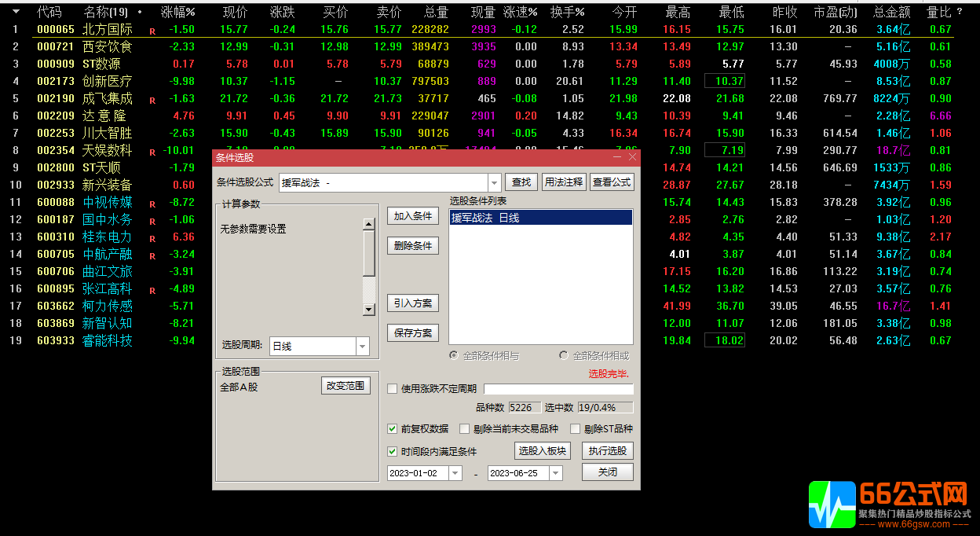This screenshot has height=536, width=980.
Task: Sort by 总量 column header
Action: (437, 12)
